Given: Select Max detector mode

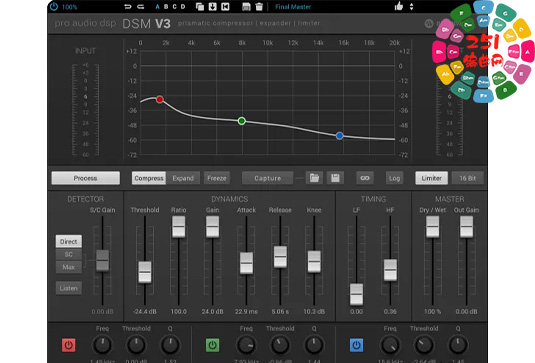Looking at the screenshot, I should (x=69, y=267).
